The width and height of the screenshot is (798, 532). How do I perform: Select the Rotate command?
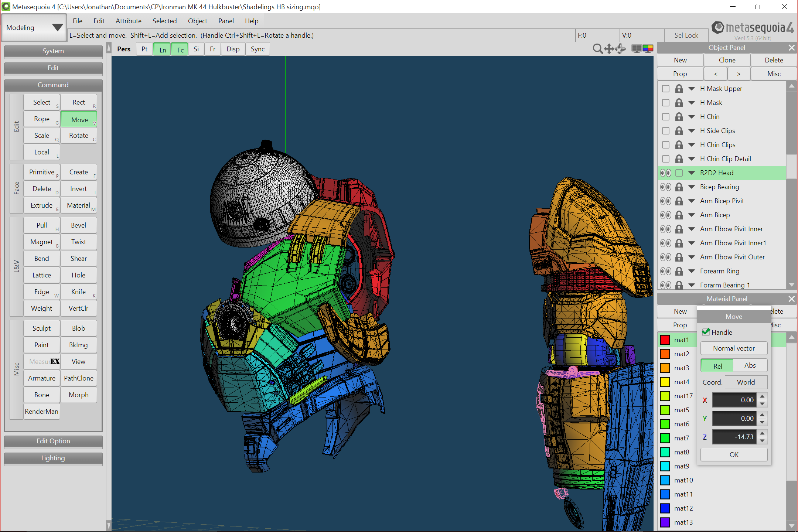[x=79, y=136]
